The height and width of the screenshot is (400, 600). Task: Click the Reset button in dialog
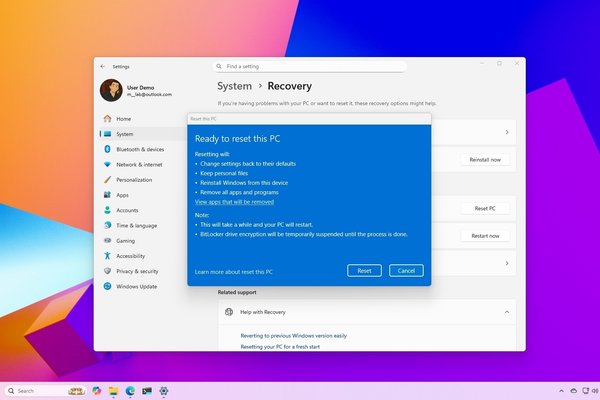(x=364, y=271)
